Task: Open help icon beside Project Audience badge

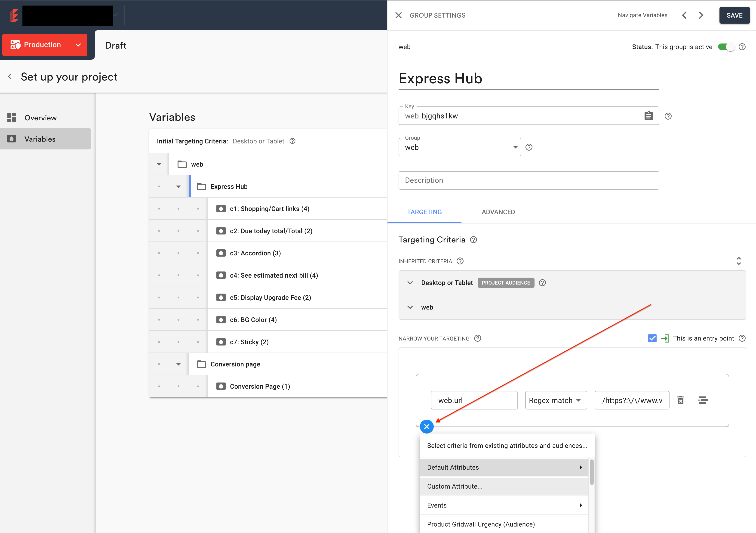Action: [x=542, y=283]
